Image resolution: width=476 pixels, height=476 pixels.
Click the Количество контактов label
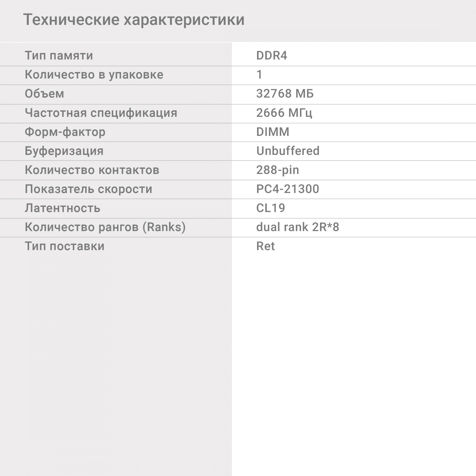pyautogui.click(x=92, y=170)
